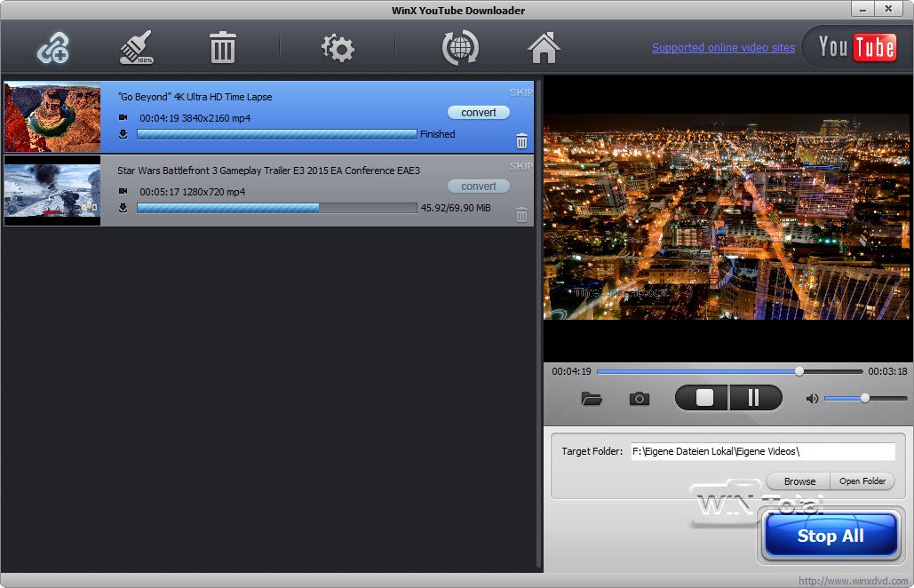Open Supported online video sites link
The height and width of the screenshot is (588, 914).
(x=723, y=48)
